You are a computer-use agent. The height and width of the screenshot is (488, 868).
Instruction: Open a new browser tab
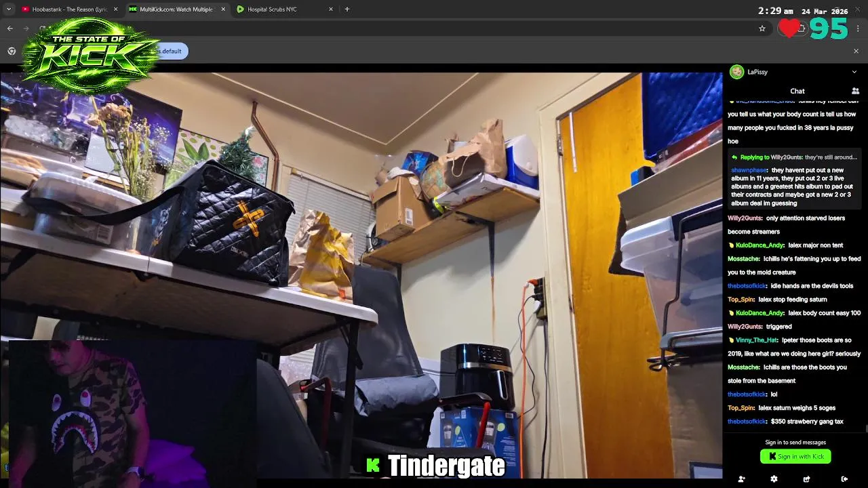tap(347, 9)
